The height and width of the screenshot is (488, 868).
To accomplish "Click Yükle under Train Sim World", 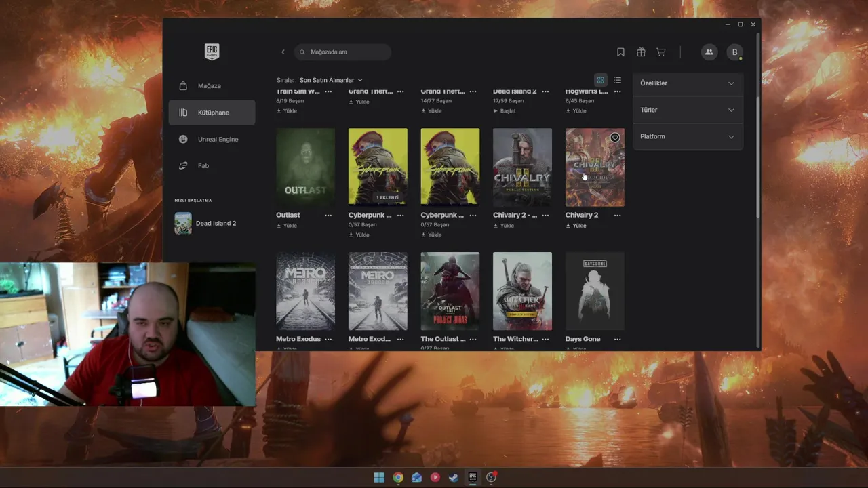I will click(x=287, y=111).
